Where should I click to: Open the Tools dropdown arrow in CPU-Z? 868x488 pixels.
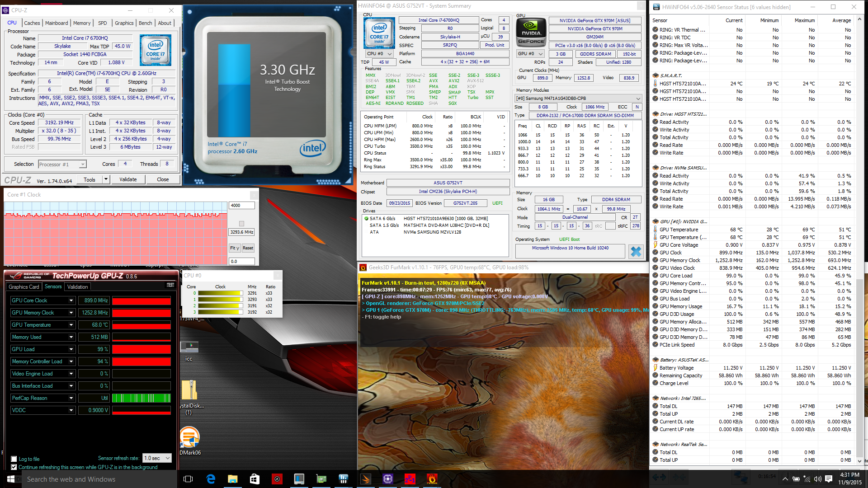tap(106, 179)
